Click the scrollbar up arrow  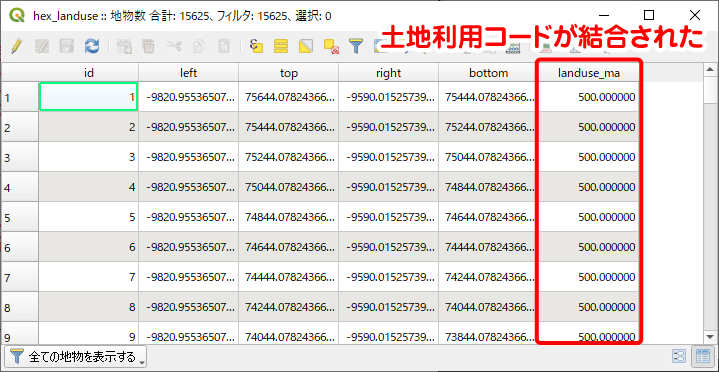point(710,69)
